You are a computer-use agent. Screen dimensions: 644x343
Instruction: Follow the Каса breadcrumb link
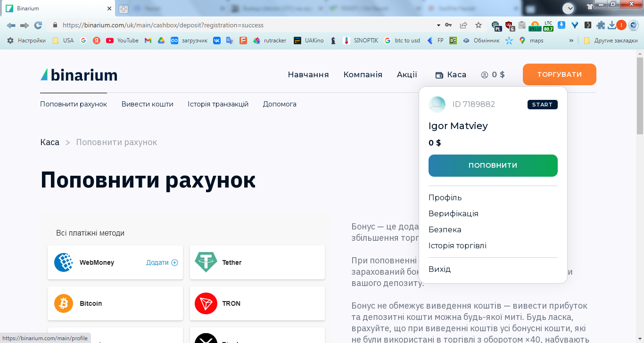[x=50, y=142]
